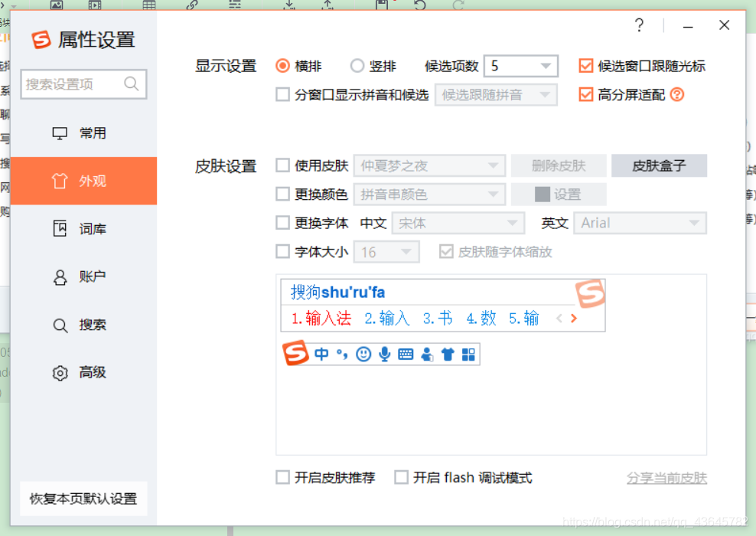
Task: Click the Sogou logo beside 属性设置
Action: click(41, 40)
